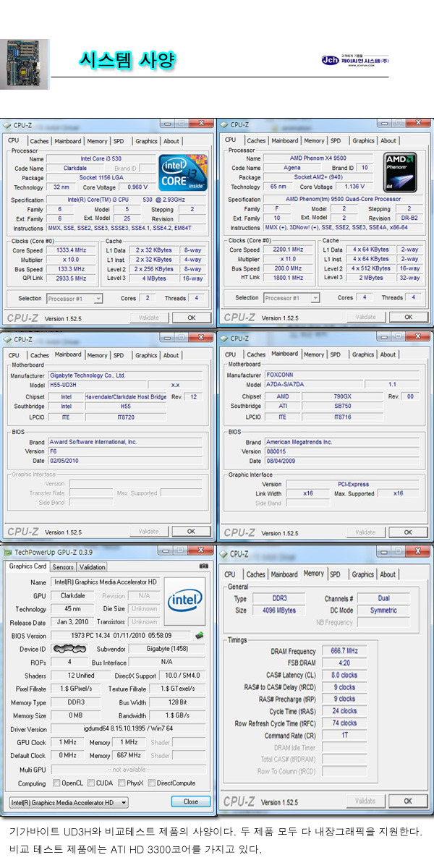Switch to Validation tab in GPU-Z
The image size is (434, 868).
click(x=92, y=567)
